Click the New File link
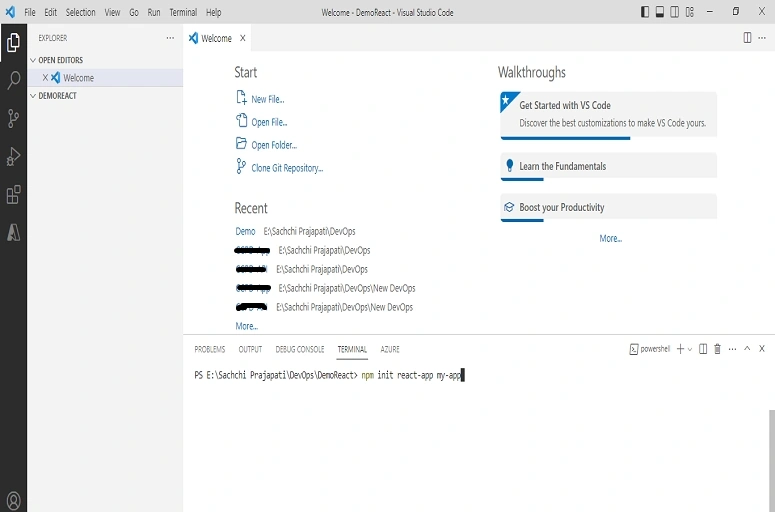The image size is (775, 512). coord(267,99)
